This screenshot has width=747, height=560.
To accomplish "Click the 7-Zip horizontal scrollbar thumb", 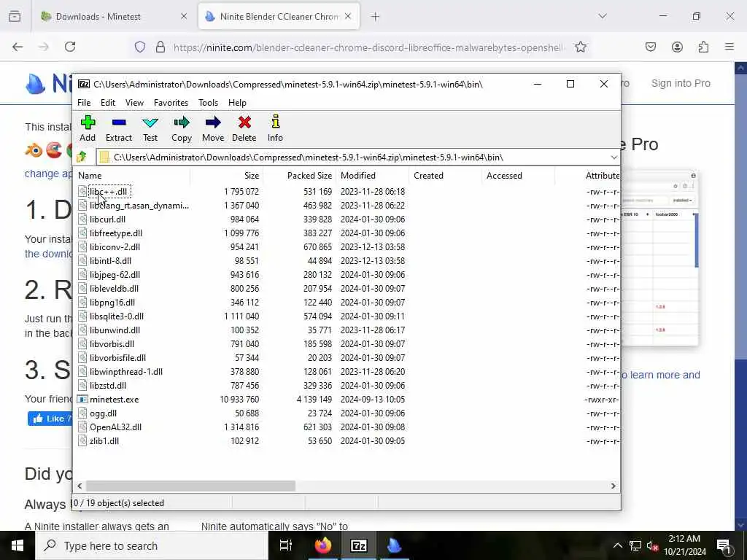I will (x=190, y=486).
